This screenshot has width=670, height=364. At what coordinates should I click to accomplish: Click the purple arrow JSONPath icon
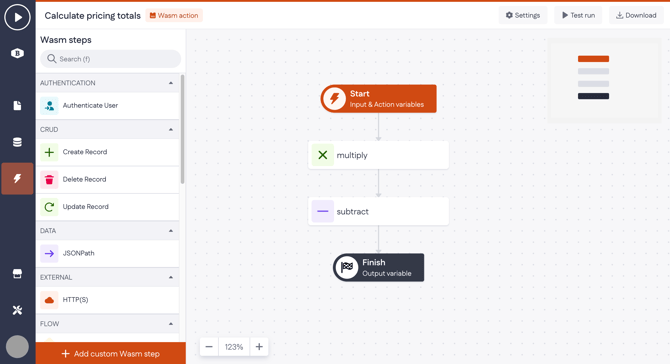tap(49, 253)
